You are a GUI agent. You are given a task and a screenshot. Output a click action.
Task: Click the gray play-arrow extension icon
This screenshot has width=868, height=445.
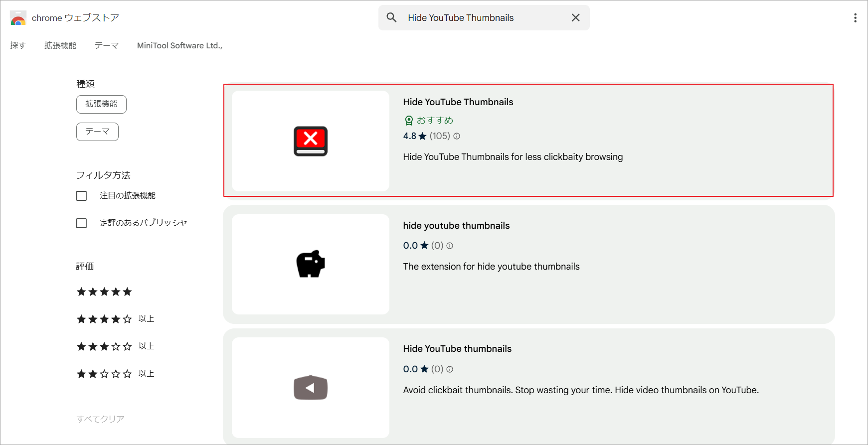click(311, 388)
